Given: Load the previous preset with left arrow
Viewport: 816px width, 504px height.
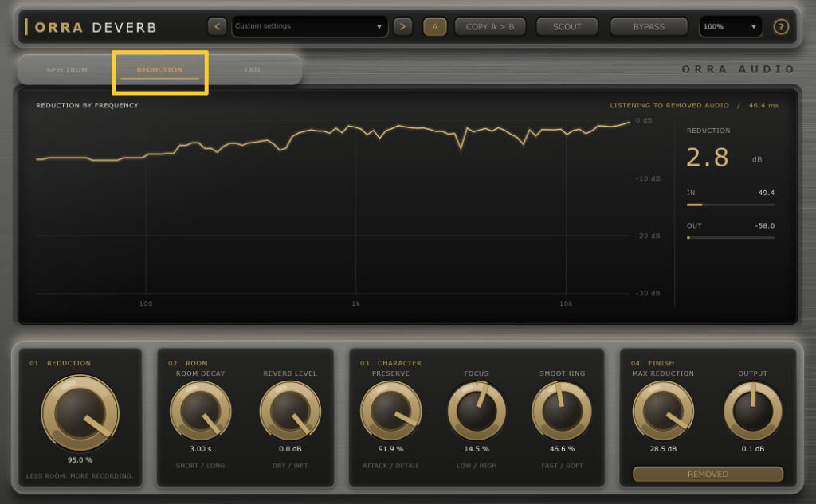Looking at the screenshot, I should pyautogui.click(x=217, y=26).
